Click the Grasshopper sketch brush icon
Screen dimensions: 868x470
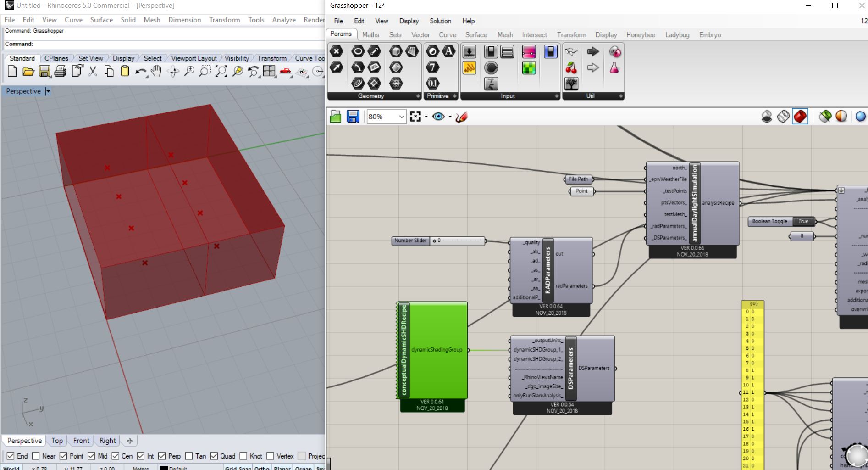point(462,117)
